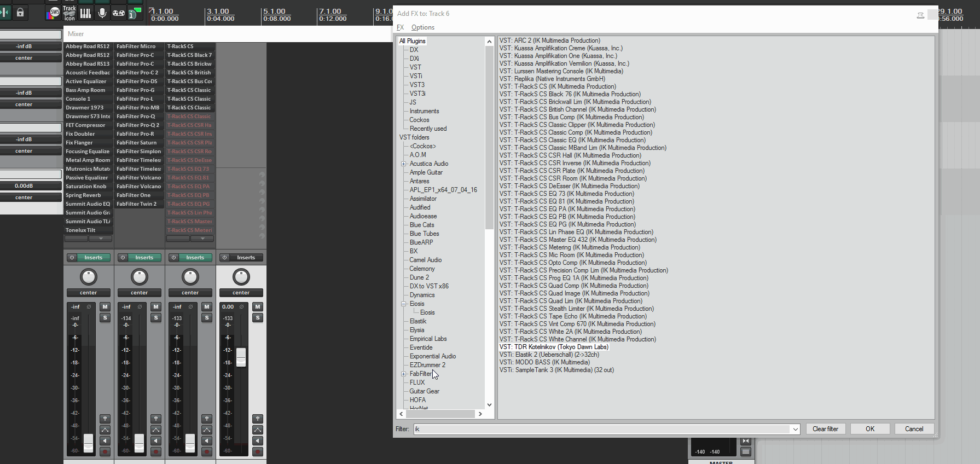Image resolution: width=980 pixels, height=464 pixels.
Task: Click the first strip's volume fader handle
Action: [88, 443]
